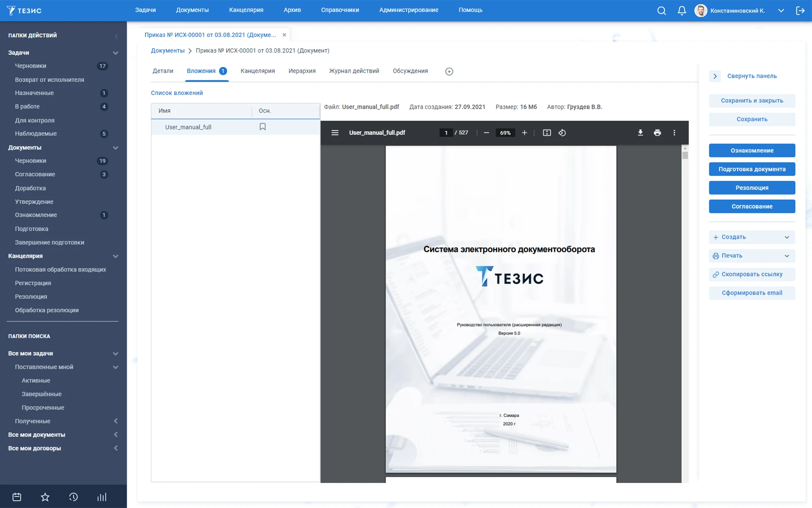This screenshot has height=508, width=812.
Task: Open the calendar icon in bottom sidebar
Action: tap(16, 496)
